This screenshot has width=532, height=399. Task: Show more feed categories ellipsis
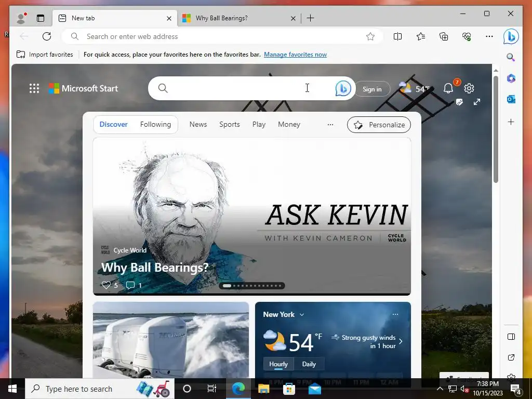(x=330, y=125)
